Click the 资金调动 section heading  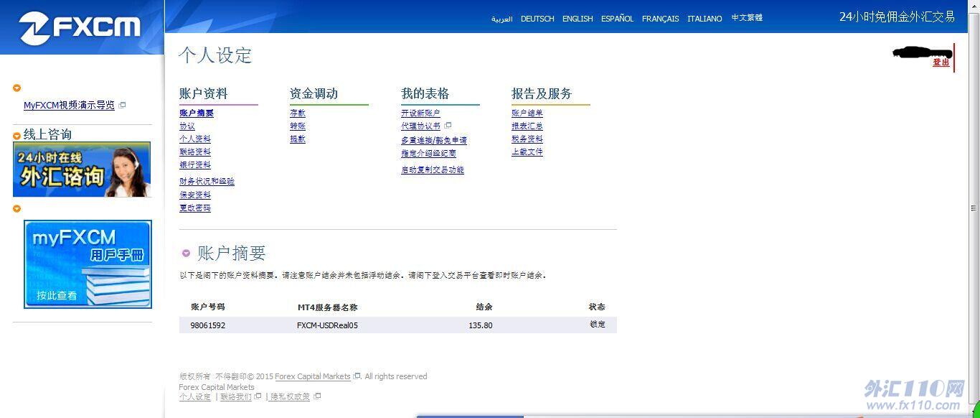coord(314,94)
